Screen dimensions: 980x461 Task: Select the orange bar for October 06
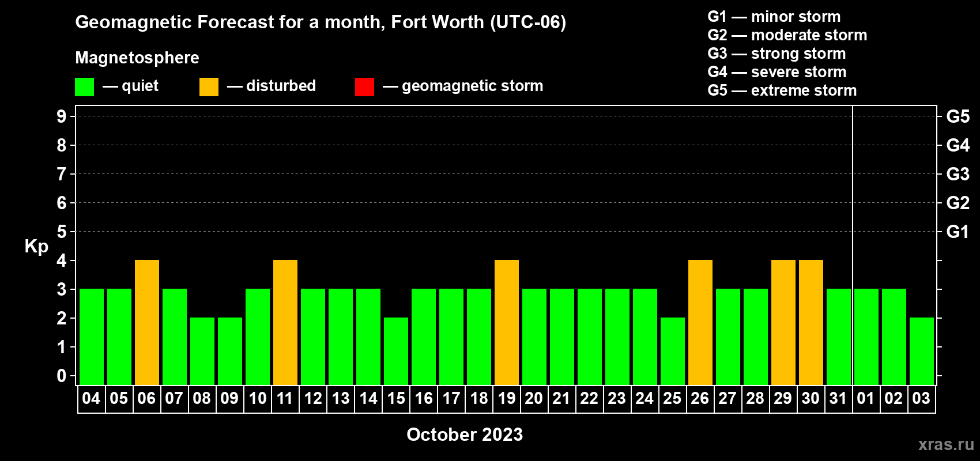pyautogui.click(x=147, y=323)
